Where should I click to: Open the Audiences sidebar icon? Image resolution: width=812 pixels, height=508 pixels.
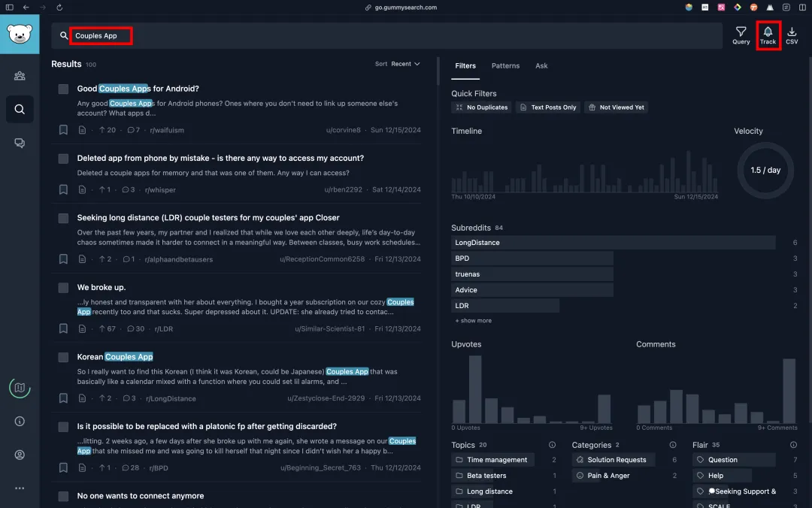(x=20, y=76)
